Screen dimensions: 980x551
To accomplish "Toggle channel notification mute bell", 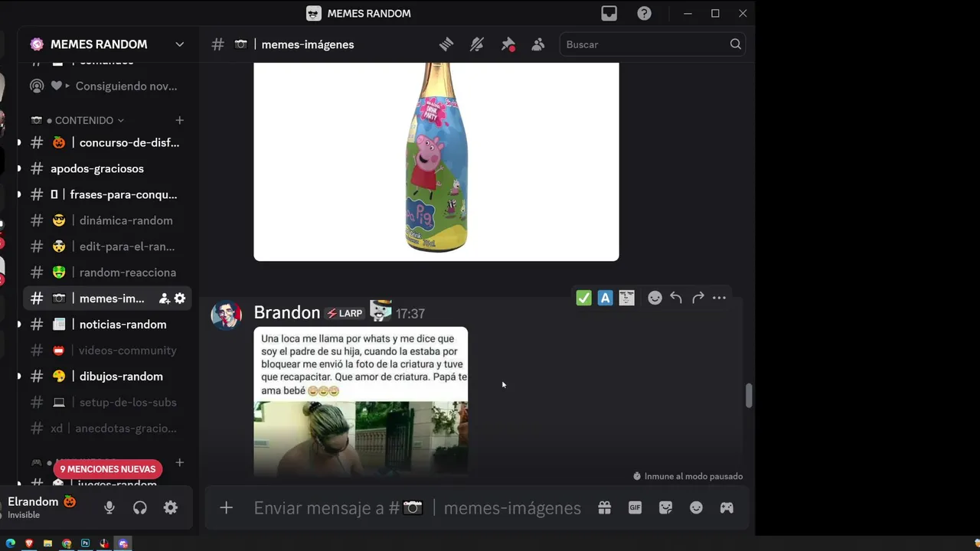I will (477, 44).
